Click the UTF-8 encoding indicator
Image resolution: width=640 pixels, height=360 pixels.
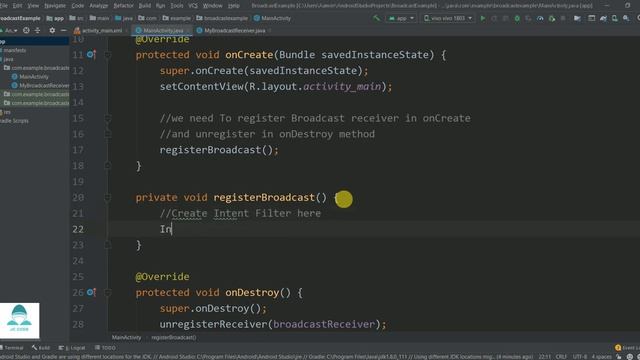click(x=579, y=357)
